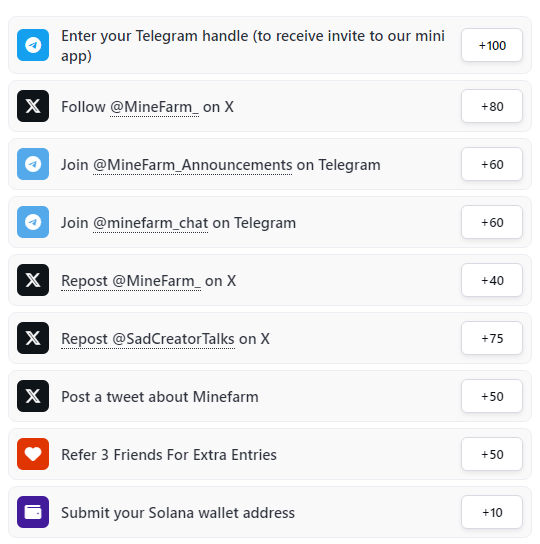The width and height of the screenshot is (540, 544).
Task: Expand the Post a tweet about Minefarm entry
Action: pyautogui.click(x=270, y=396)
